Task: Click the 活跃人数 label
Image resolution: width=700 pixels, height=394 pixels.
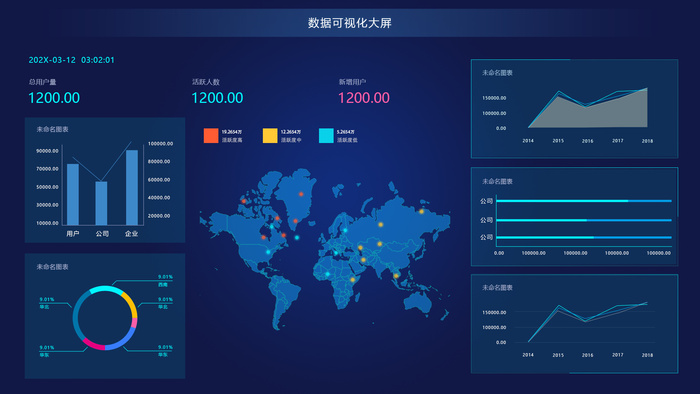Action: click(x=206, y=82)
